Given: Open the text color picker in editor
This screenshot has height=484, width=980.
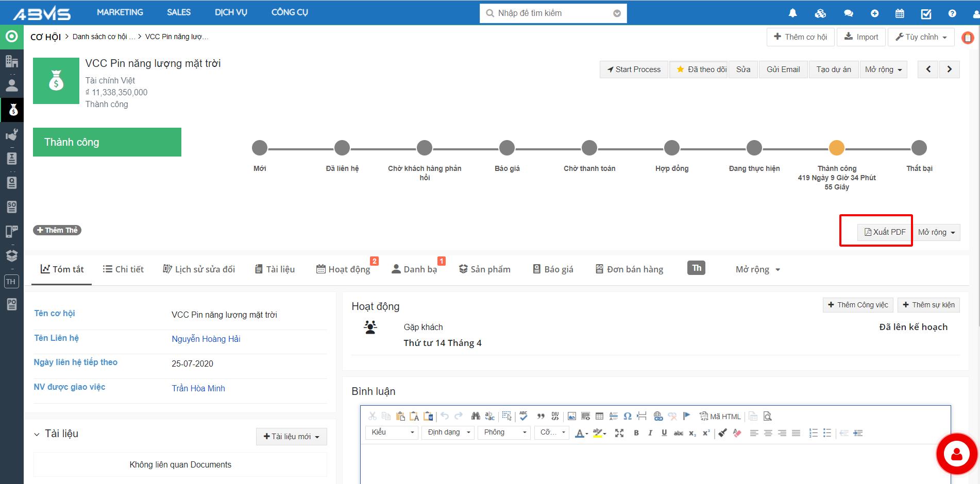Looking at the screenshot, I should point(581,433).
